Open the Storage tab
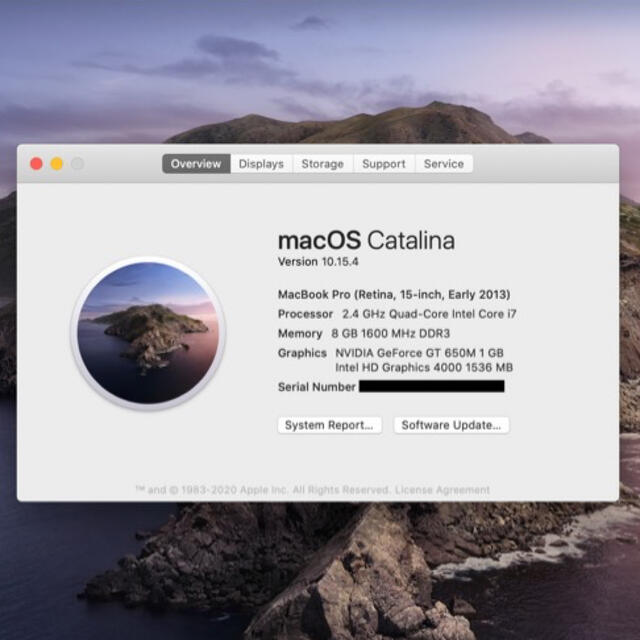 [322, 164]
